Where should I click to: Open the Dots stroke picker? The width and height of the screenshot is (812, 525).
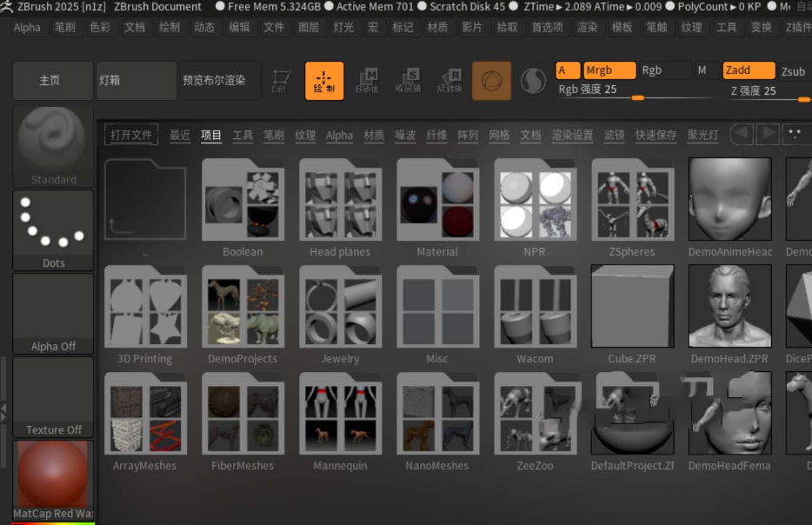coord(53,229)
